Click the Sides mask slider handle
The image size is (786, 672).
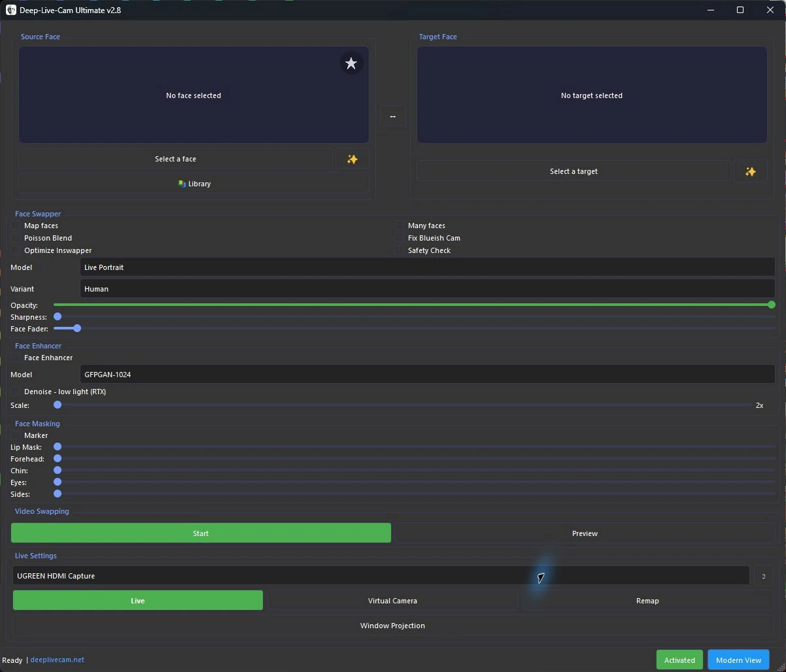pos(58,494)
